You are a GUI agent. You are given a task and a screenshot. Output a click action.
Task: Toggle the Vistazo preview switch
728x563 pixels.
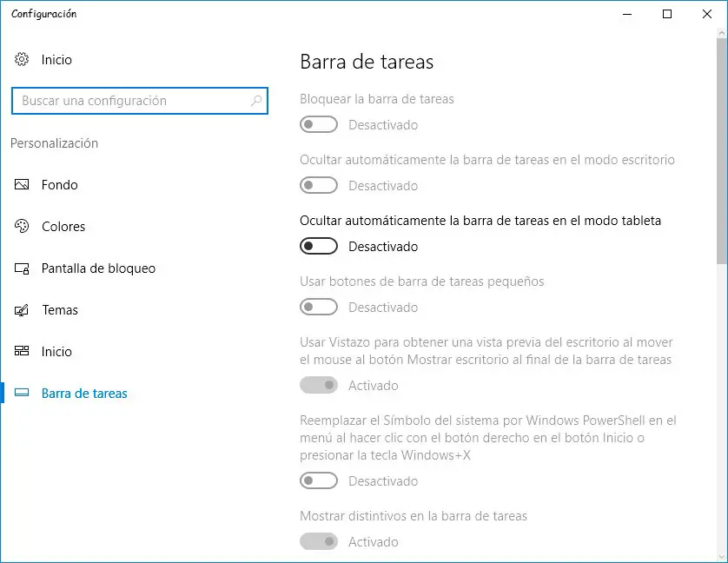click(x=318, y=386)
